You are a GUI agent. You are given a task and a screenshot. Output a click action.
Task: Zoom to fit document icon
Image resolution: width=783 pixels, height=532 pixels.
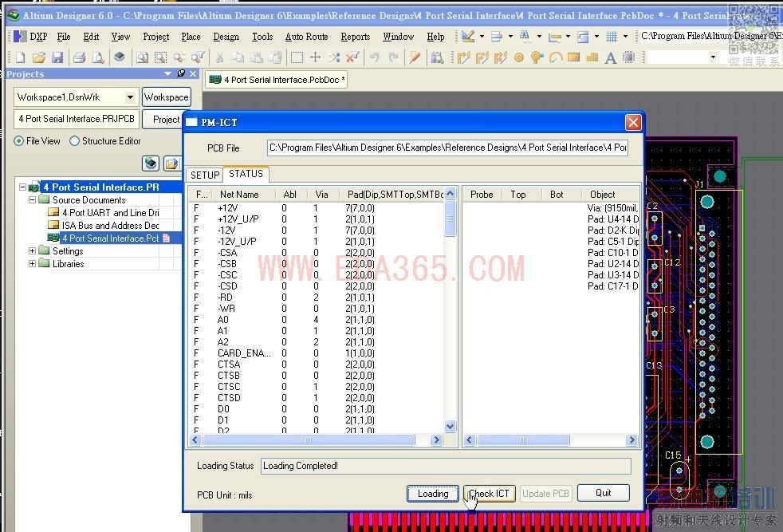pyautogui.click(x=142, y=57)
